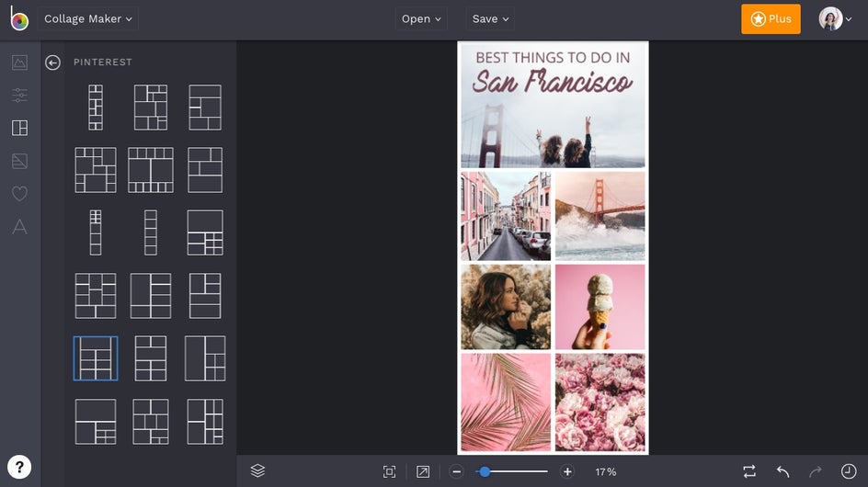
Task: Select the pink flowers photo cell
Action: coord(600,402)
